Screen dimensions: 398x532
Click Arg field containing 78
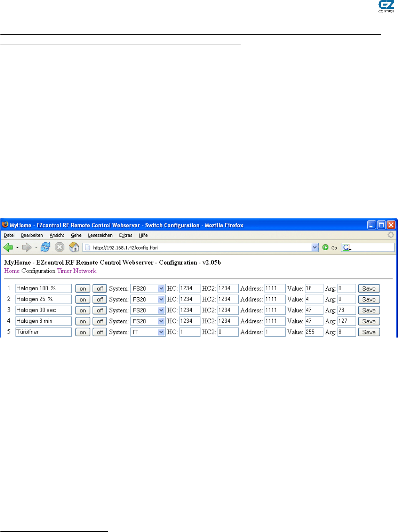347,310
